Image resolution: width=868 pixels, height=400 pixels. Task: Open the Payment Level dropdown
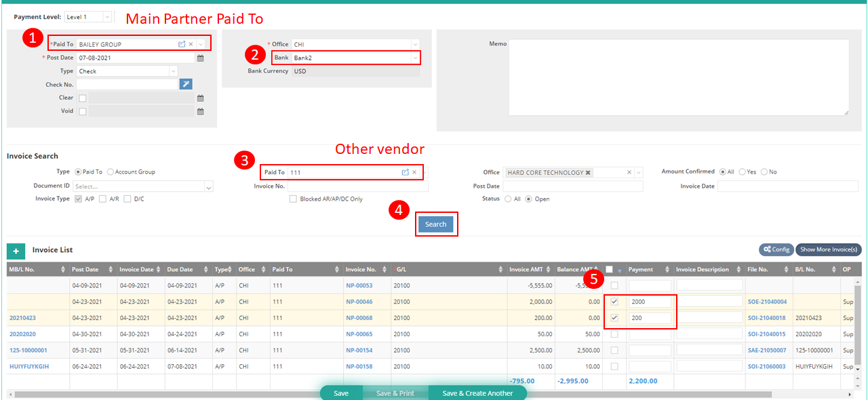coord(106,17)
